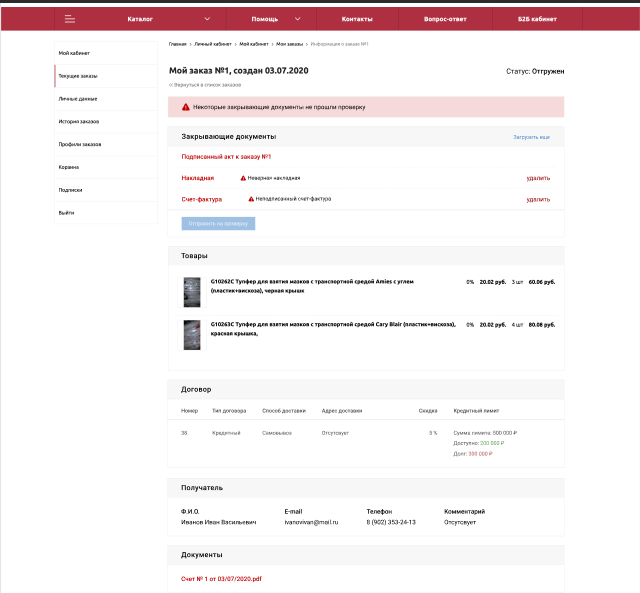
Task: Expand the Помощь dropdown arrow
Action: [x=297, y=19]
